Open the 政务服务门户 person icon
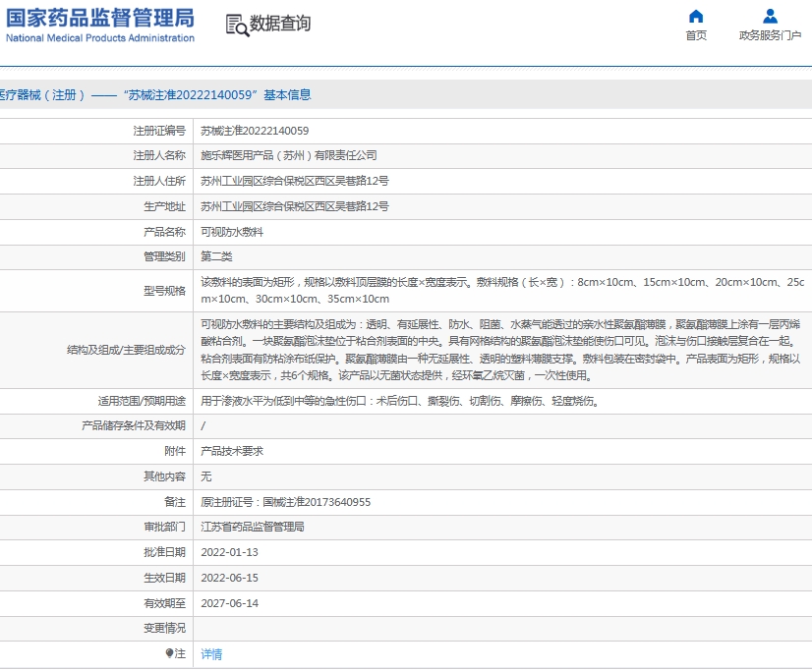The width and height of the screenshot is (812, 671). tap(770, 17)
